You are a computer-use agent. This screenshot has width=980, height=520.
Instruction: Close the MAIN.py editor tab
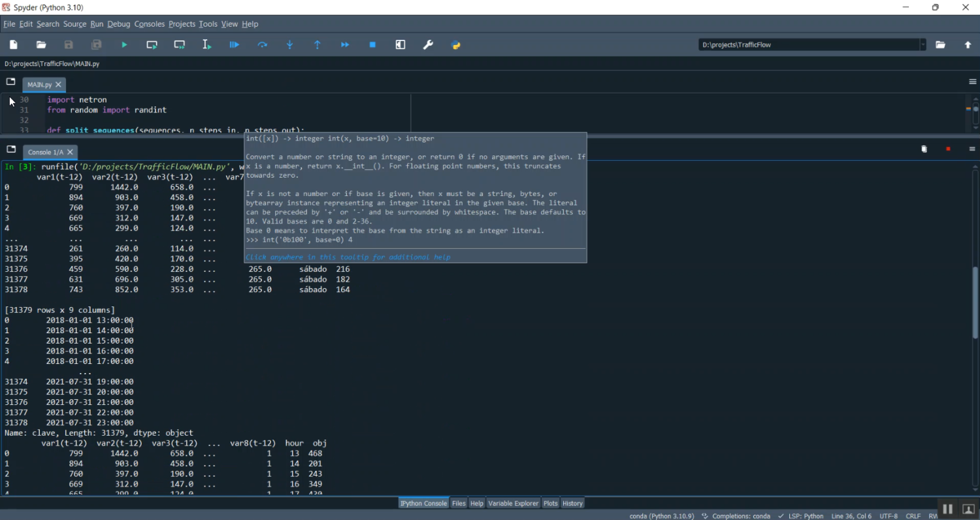tap(58, 85)
